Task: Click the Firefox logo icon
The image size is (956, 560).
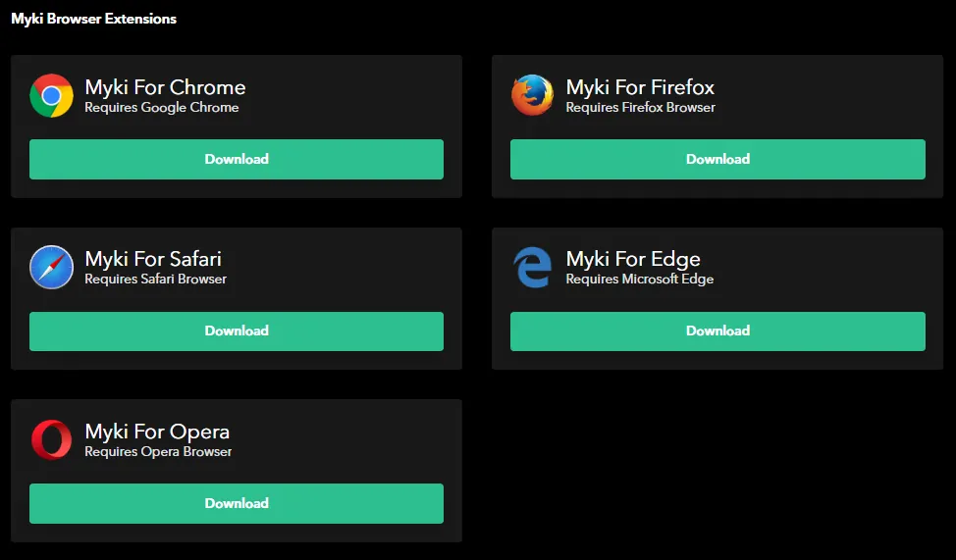Action: pos(532,95)
